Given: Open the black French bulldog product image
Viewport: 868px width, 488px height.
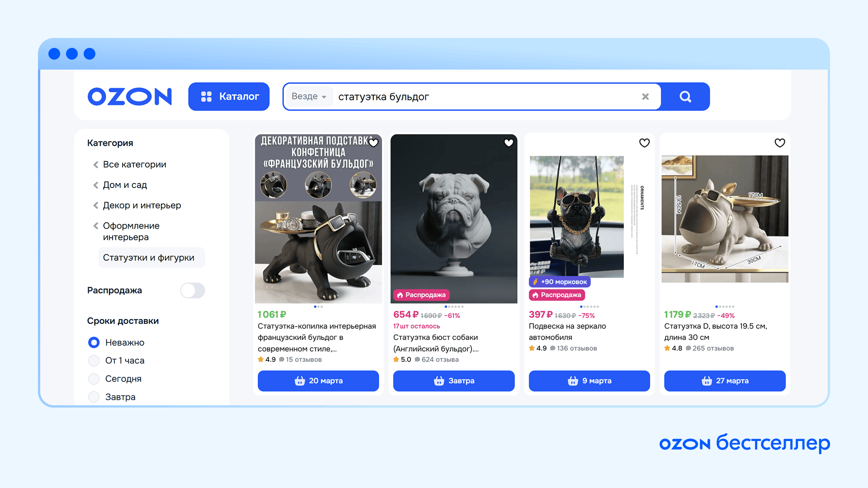Looking at the screenshot, I should coord(318,219).
